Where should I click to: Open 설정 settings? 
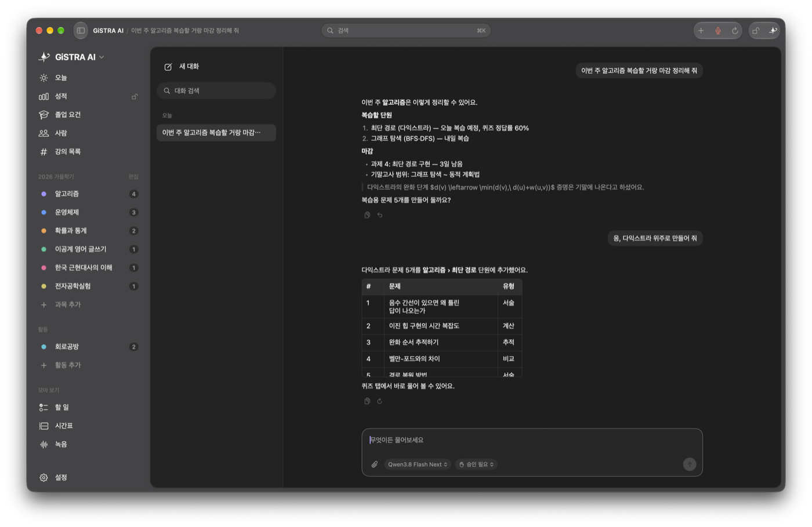click(88, 478)
